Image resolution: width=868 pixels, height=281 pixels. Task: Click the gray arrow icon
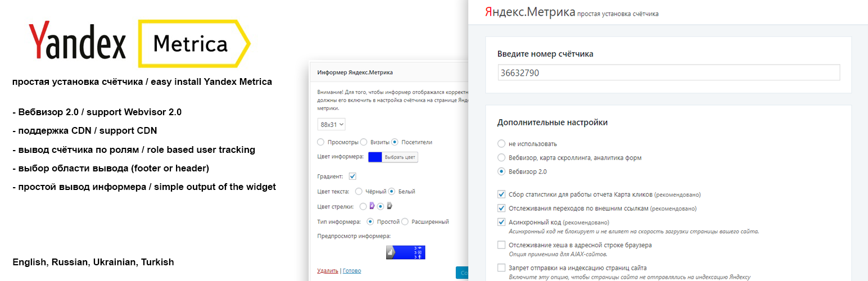coord(389,206)
